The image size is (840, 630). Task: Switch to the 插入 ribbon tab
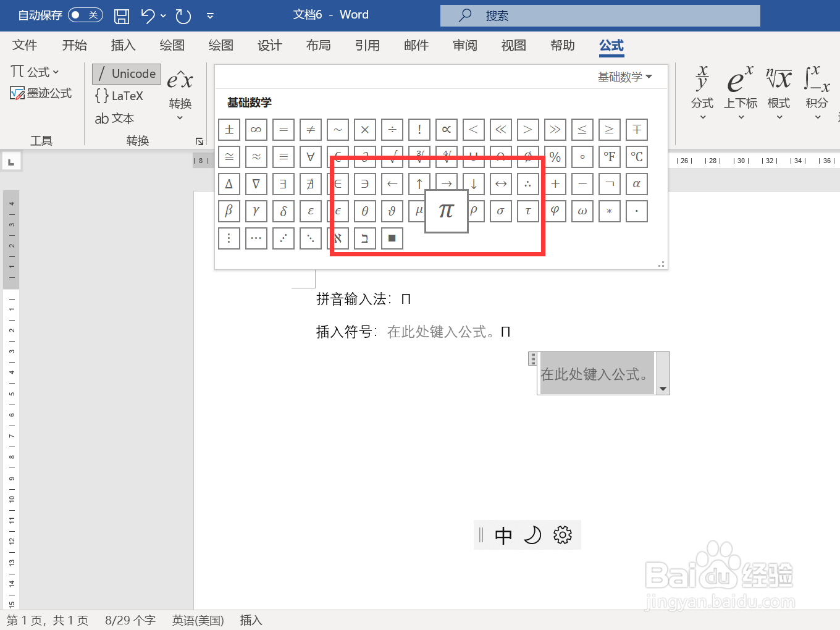[x=123, y=45]
